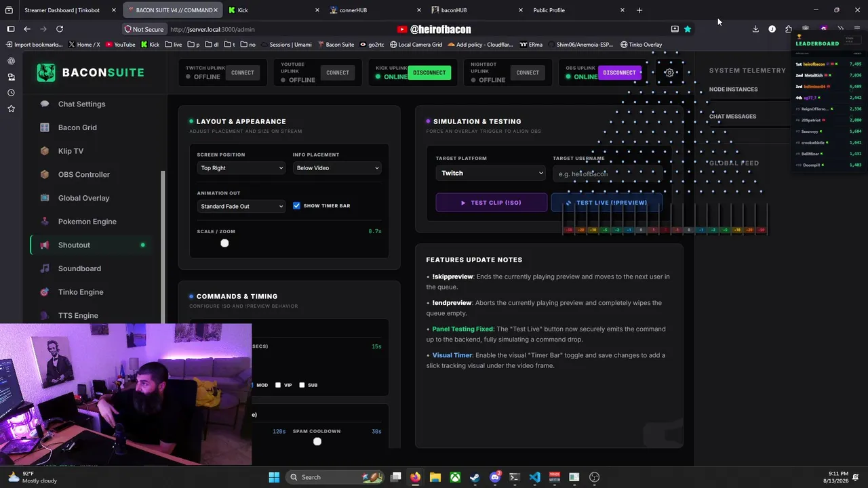The image size is (868, 488).
Task: Click the TTS Engine sidebar icon
Action: pos(45,315)
